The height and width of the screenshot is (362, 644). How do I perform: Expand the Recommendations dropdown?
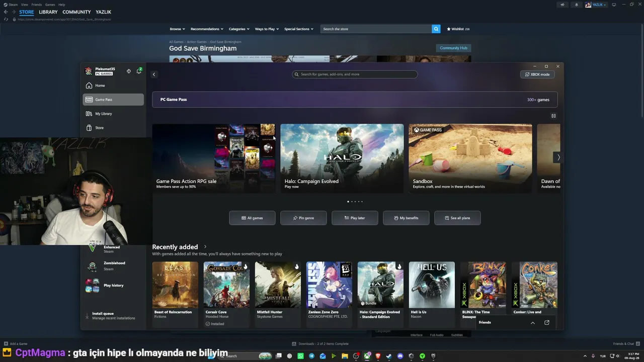pyautogui.click(x=207, y=29)
